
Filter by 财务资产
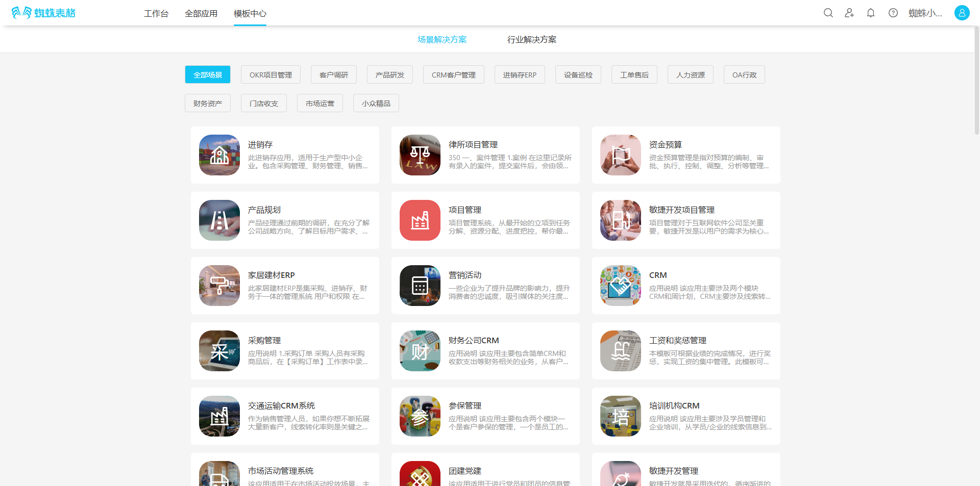[x=208, y=103]
